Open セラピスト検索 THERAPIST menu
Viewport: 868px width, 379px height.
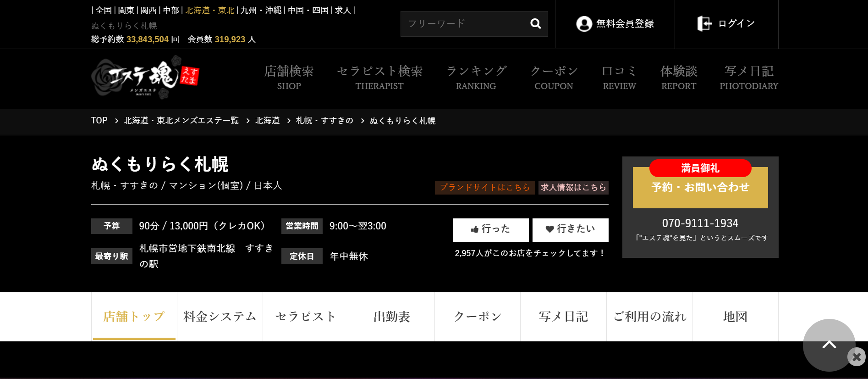tap(379, 77)
